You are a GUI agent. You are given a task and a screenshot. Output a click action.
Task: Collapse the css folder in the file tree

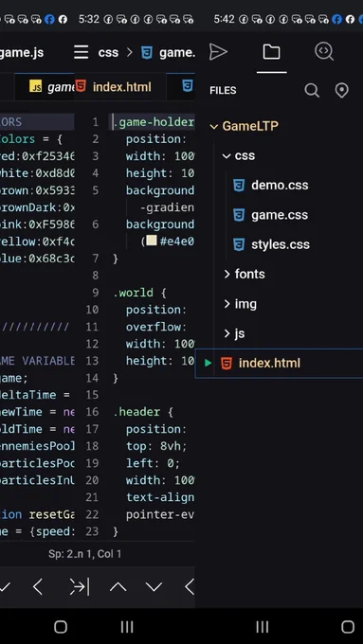point(227,156)
